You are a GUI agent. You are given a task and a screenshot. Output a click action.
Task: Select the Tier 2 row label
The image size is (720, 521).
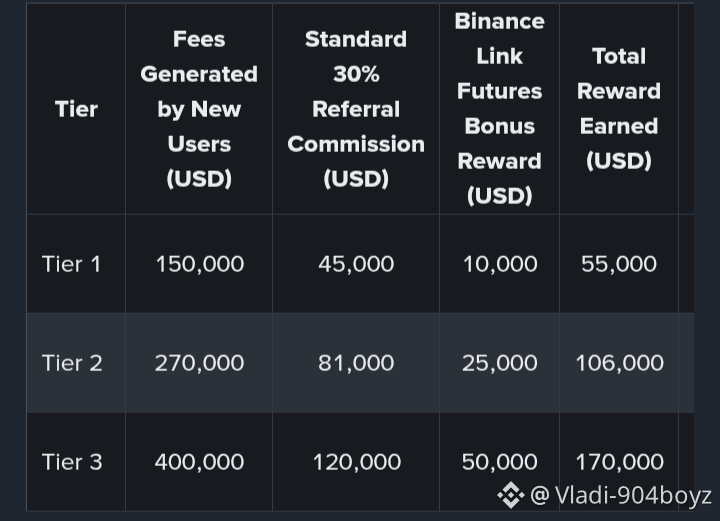(x=72, y=363)
